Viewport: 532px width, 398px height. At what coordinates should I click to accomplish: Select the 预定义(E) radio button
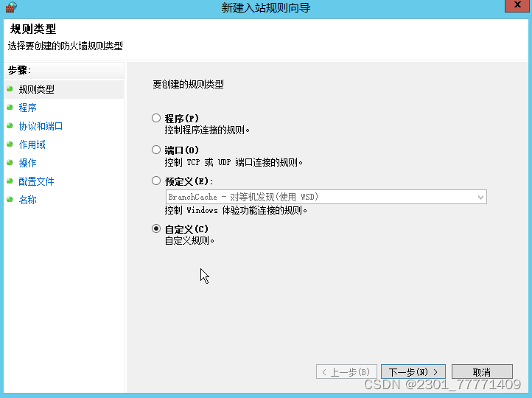[x=156, y=181]
